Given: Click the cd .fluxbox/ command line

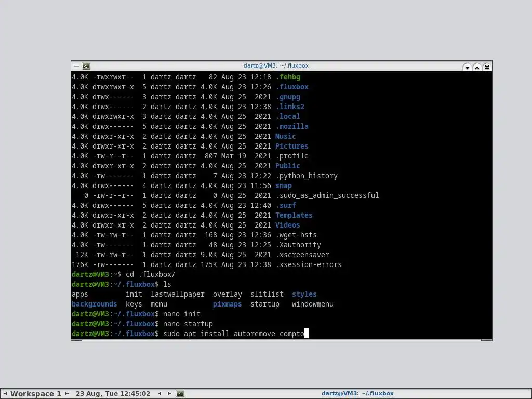Looking at the screenshot, I should [x=150, y=274].
